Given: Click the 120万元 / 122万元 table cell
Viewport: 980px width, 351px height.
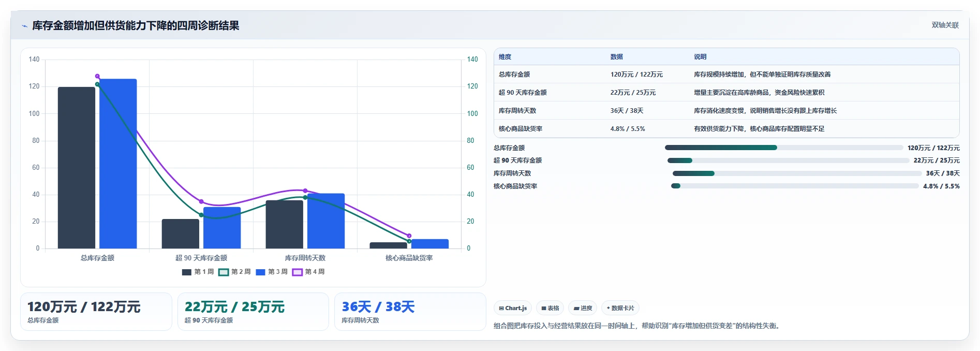Looking at the screenshot, I should point(636,75).
